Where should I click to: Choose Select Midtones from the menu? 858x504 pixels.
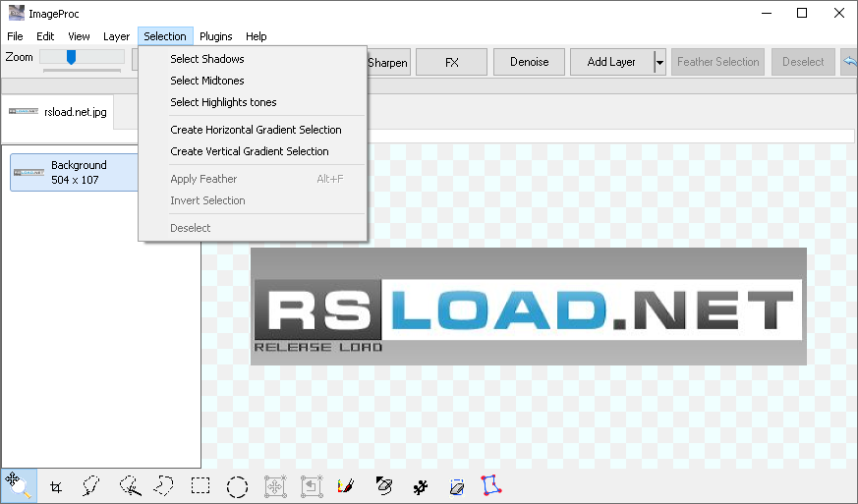[253, 81]
